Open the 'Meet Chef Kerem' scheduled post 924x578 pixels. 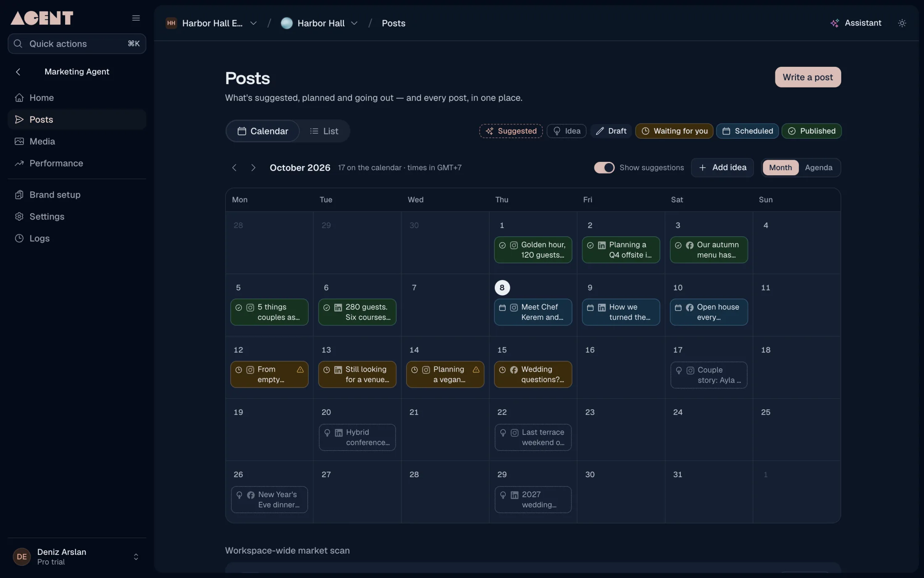point(533,312)
